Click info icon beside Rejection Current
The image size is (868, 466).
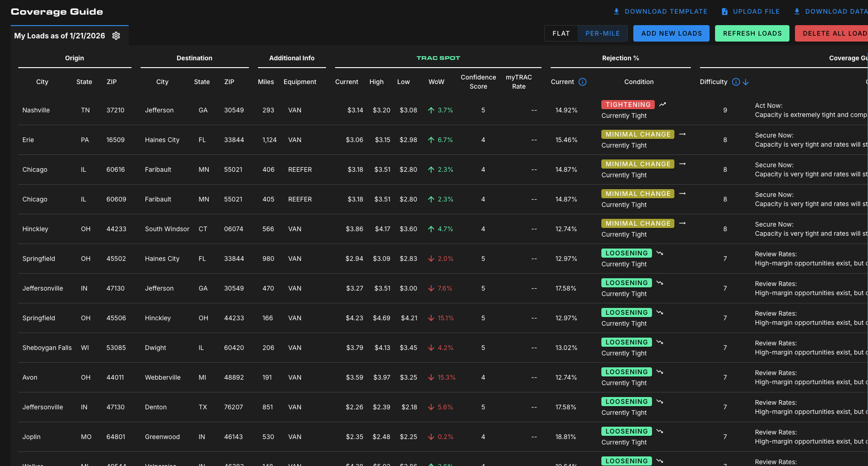(x=582, y=82)
